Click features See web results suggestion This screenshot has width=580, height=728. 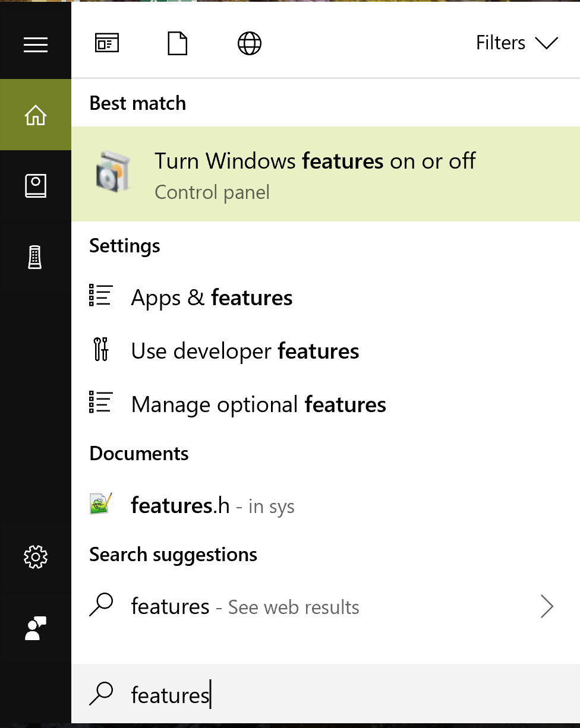(x=326, y=606)
